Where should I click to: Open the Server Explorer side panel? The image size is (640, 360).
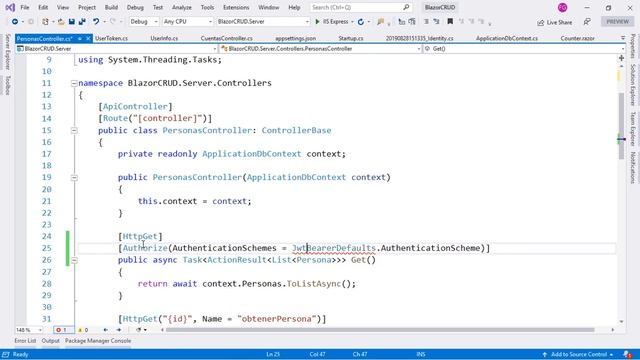[x=7, y=52]
